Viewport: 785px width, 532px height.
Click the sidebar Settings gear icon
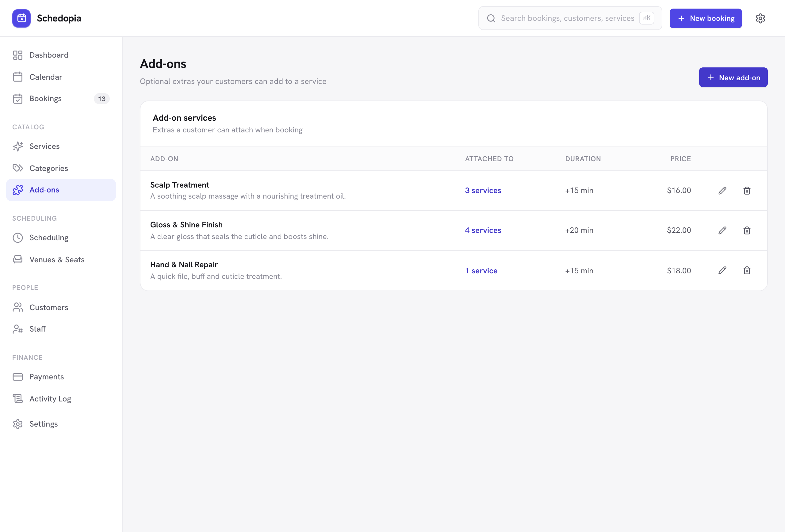click(17, 424)
